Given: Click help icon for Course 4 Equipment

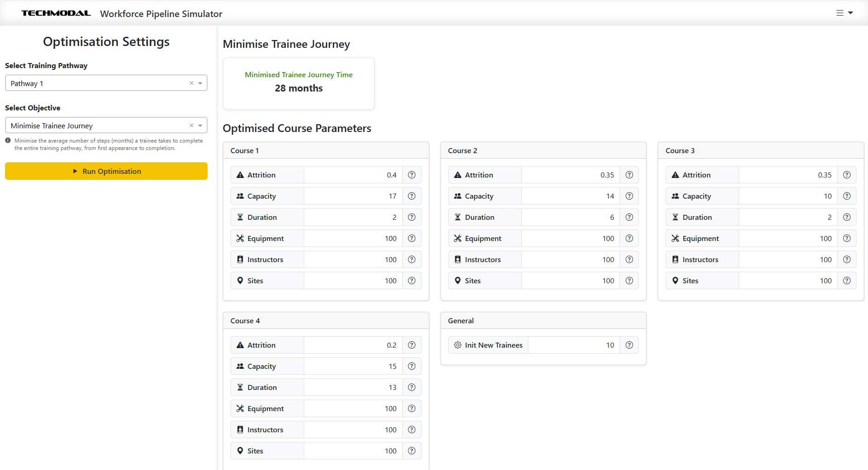Looking at the screenshot, I should point(411,408).
